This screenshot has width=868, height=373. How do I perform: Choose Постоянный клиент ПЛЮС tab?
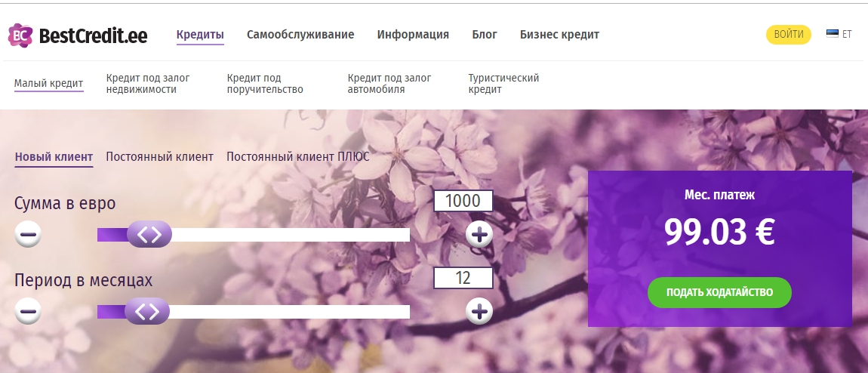(297, 157)
